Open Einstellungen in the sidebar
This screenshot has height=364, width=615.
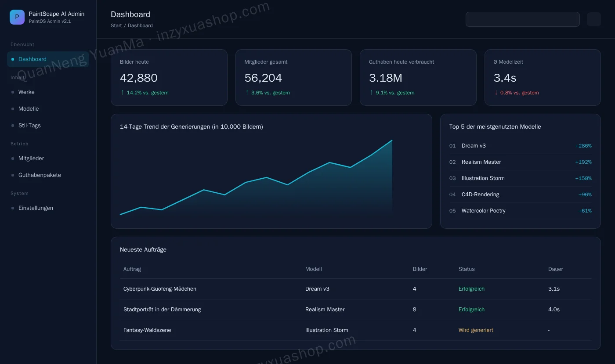(x=48, y=208)
